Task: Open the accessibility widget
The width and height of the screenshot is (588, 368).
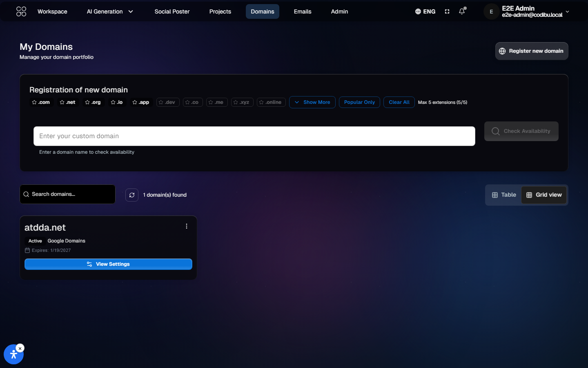Action: (x=13, y=355)
